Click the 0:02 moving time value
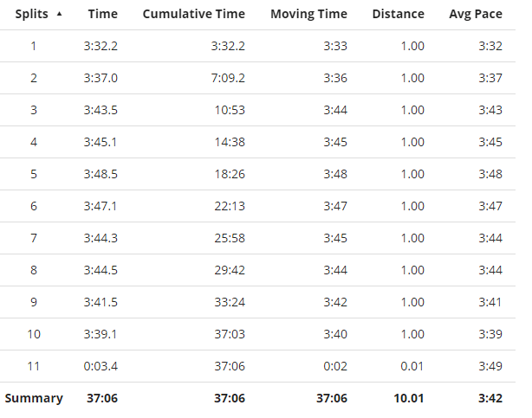This screenshot has width=532, height=418. [x=335, y=366]
